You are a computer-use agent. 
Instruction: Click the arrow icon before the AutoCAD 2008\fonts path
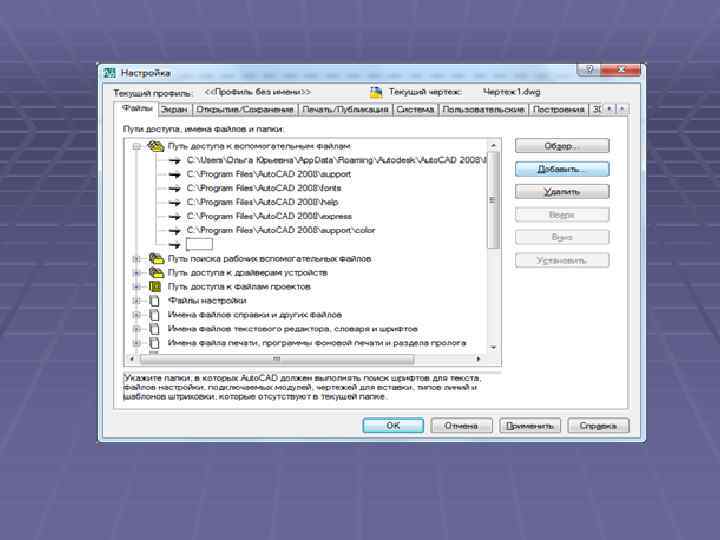(174, 188)
